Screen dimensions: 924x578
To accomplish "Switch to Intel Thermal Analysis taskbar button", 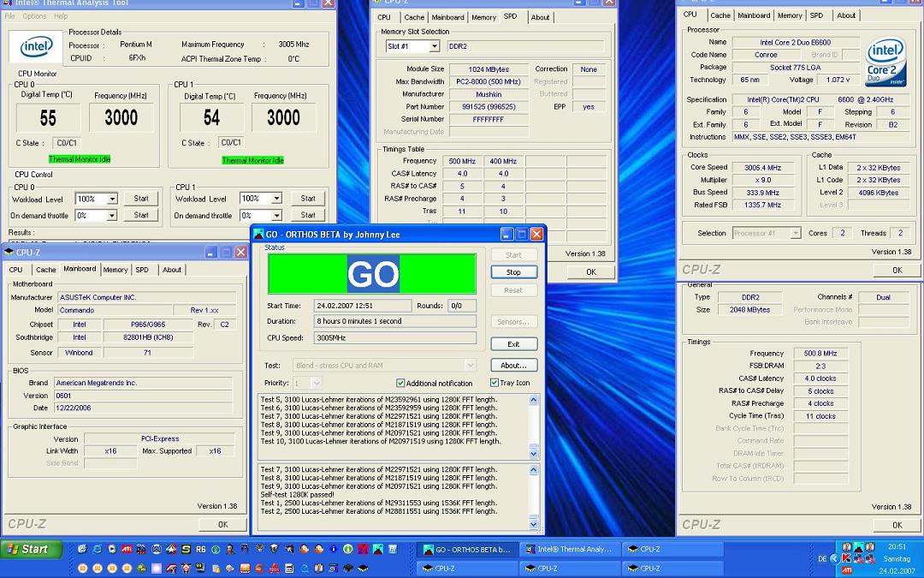I will click(x=571, y=549).
